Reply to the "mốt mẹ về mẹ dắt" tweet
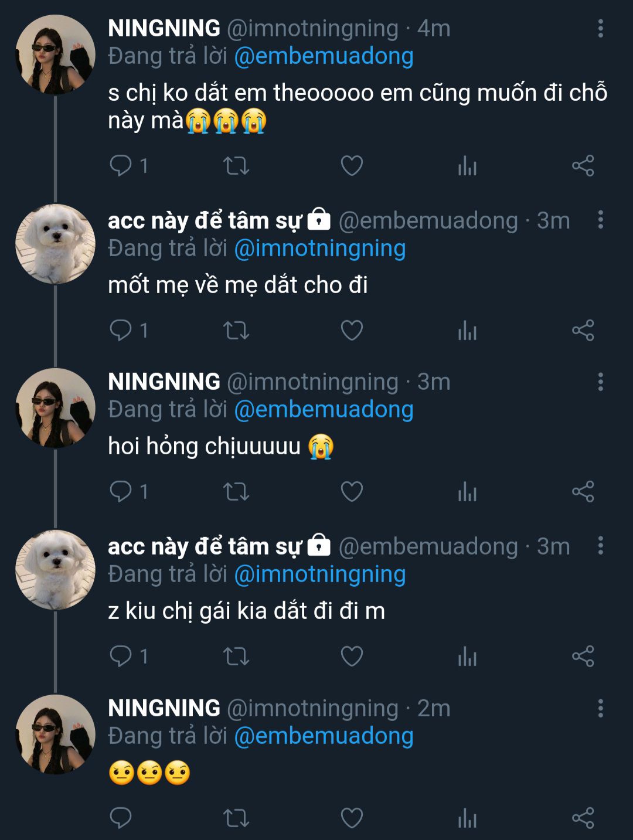 (121, 331)
